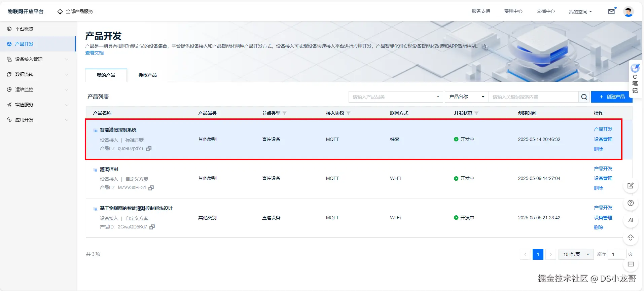This screenshot has width=644, height=291.
Task: Expand 设备接入管理 sidebar menu
Action: (38, 59)
